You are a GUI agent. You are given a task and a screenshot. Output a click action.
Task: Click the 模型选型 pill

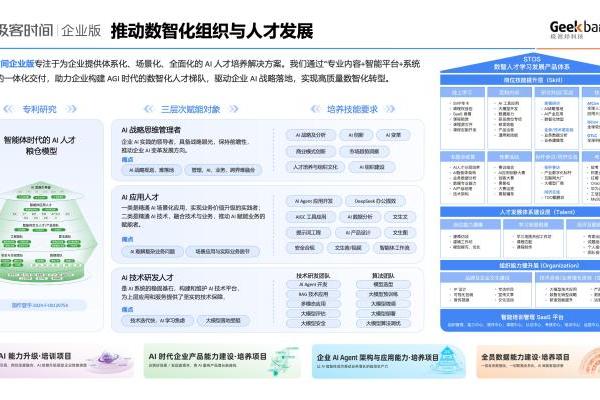click(383, 284)
